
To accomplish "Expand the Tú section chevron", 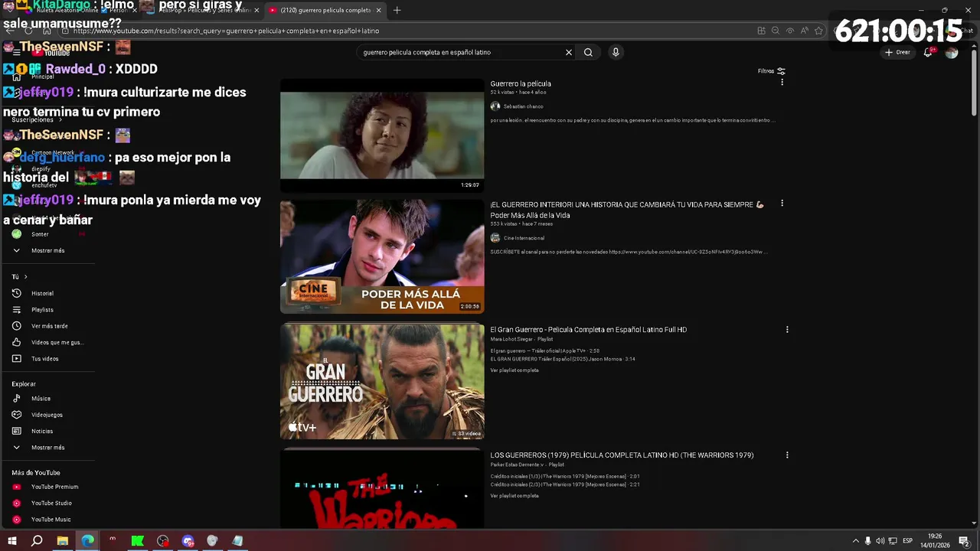I will pyautogui.click(x=25, y=277).
